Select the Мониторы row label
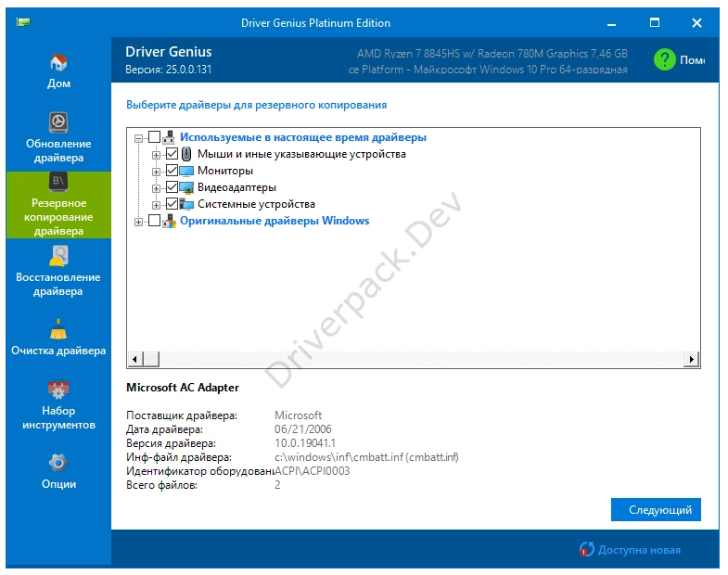This screenshot has height=575, width=728. pos(225,171)
